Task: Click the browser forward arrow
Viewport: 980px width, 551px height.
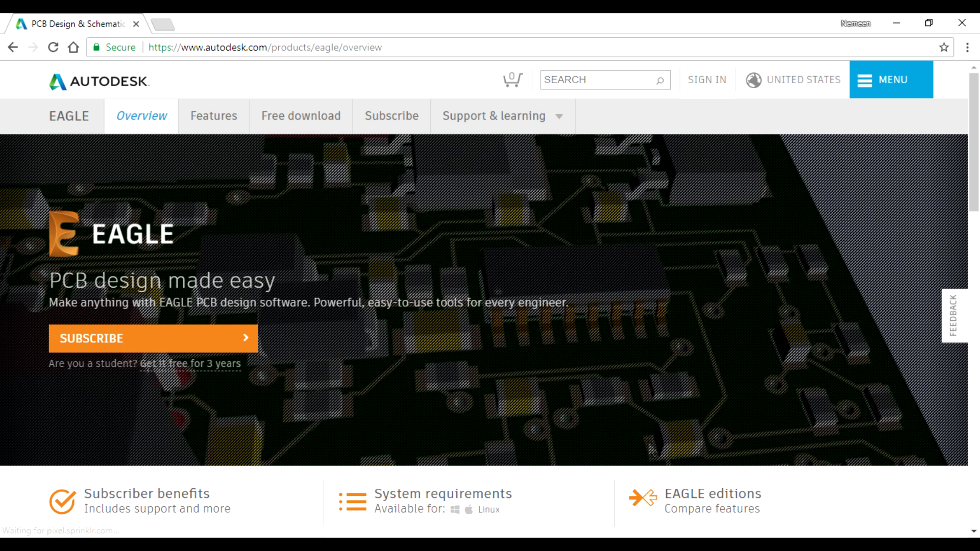Action: pyautogui.click(x=33, y=47)
